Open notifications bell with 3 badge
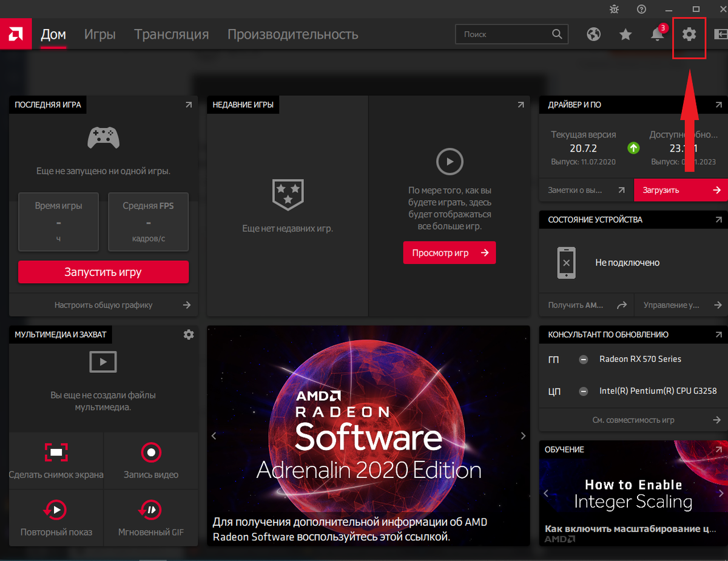Viewport: 728px width, 561px height. click(658, 33)
